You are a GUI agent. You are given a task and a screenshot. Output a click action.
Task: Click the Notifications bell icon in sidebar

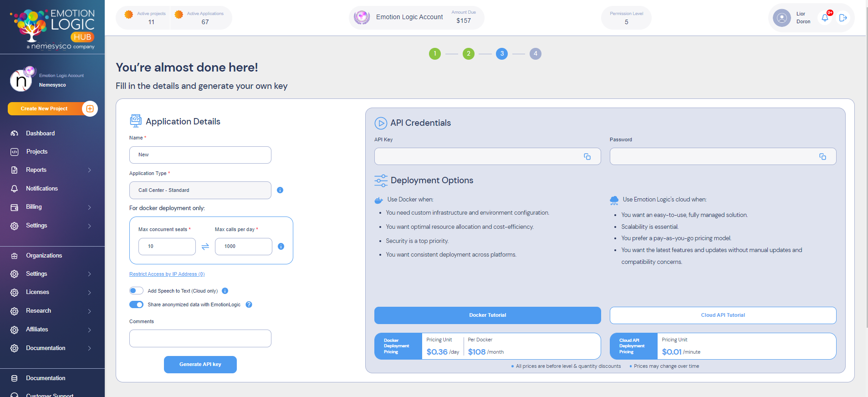pyautogui.click(x=15, y=189)
